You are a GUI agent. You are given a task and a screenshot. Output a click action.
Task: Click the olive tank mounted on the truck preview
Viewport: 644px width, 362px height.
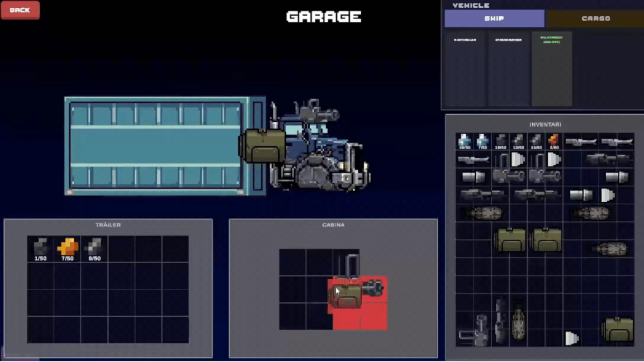pos(262,146)
